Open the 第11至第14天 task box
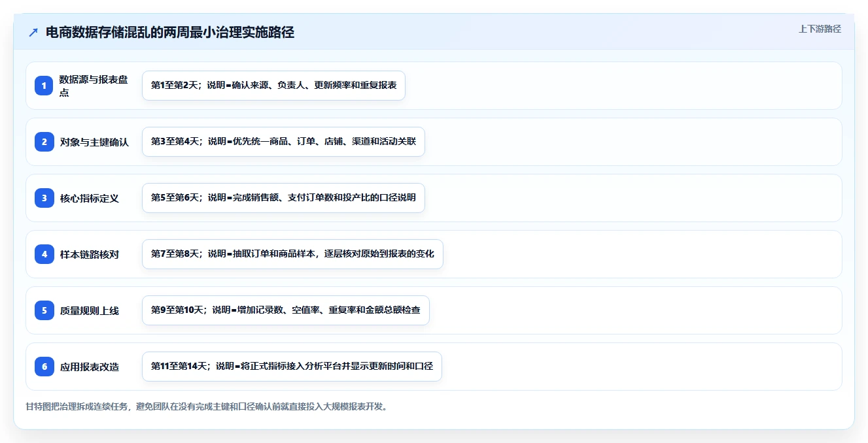The width and height of the screenshot is (868, 443). pyautogui.click(x=292, y=367)
